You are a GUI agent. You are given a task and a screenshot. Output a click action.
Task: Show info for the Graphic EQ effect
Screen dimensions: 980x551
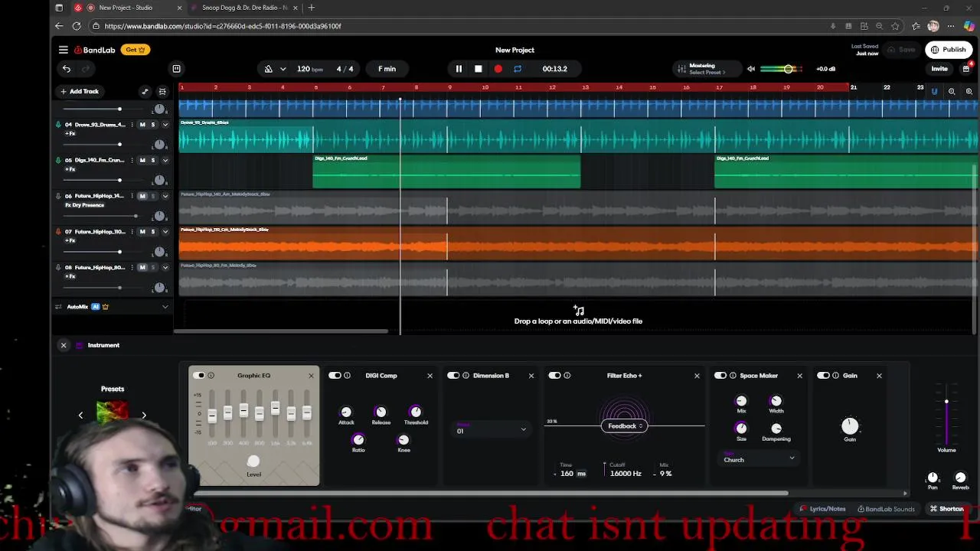(x=211, y=376)
